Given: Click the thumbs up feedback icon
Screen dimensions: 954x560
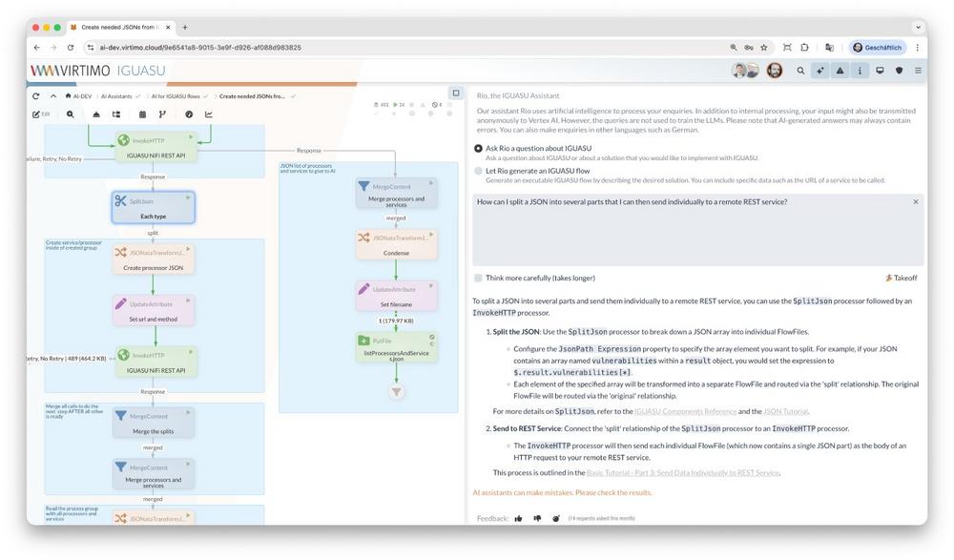Looking at the screenshot, I should pos(519,518).
